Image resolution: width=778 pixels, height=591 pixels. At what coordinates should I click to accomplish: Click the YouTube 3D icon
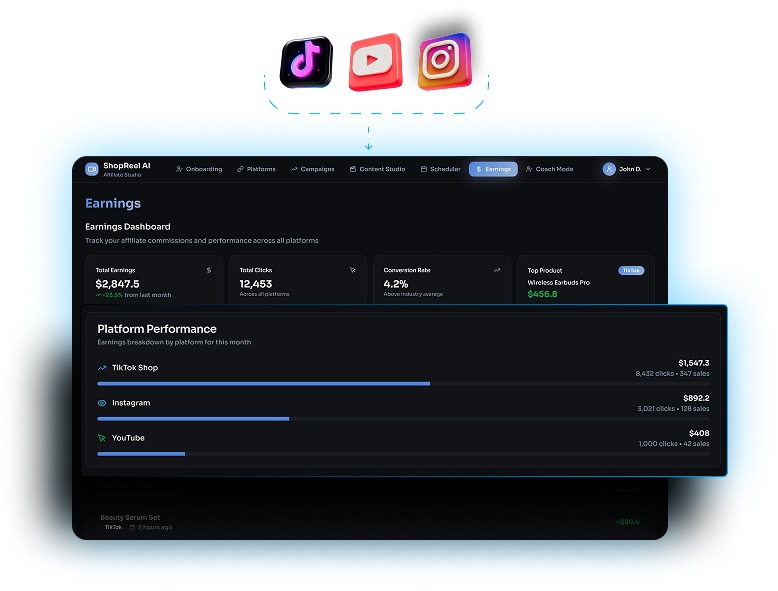coord(374,62)
